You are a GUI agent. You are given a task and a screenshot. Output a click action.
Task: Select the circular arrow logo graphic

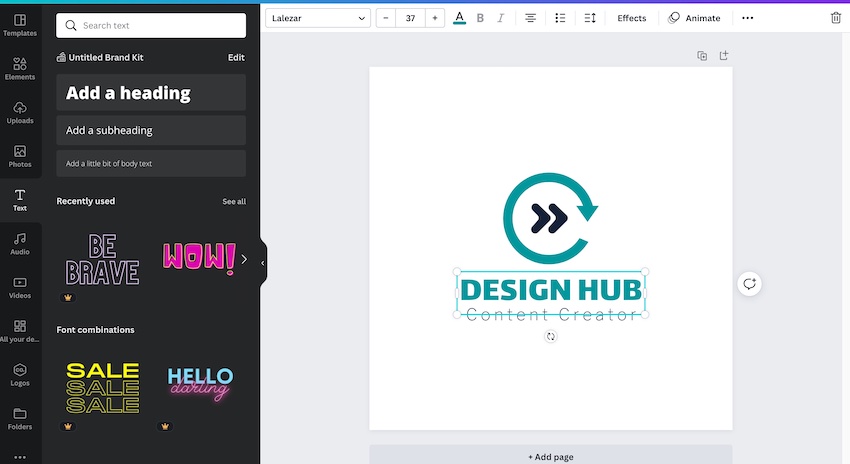tap(550, 218)
